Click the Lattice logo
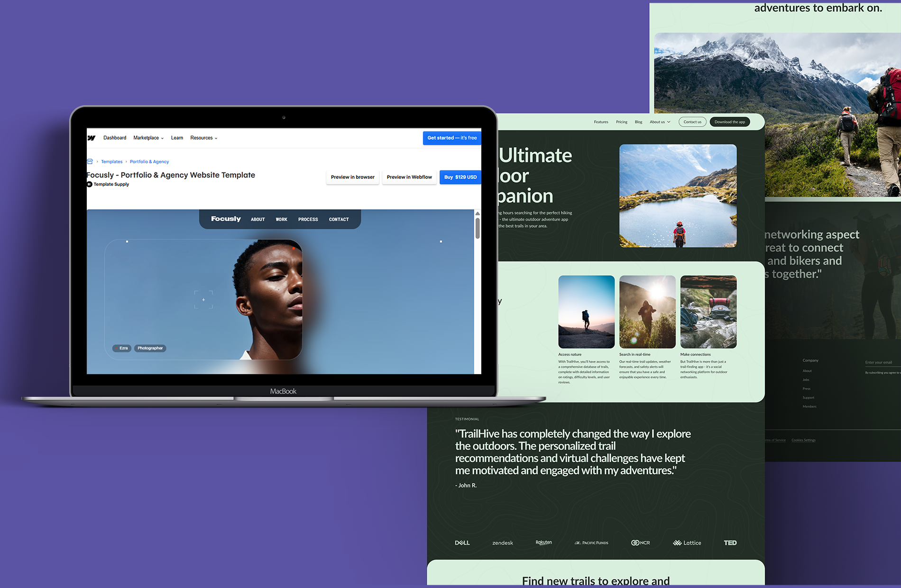Image resolution: width=901 pixels, height=588 pixels. (687, 543)
